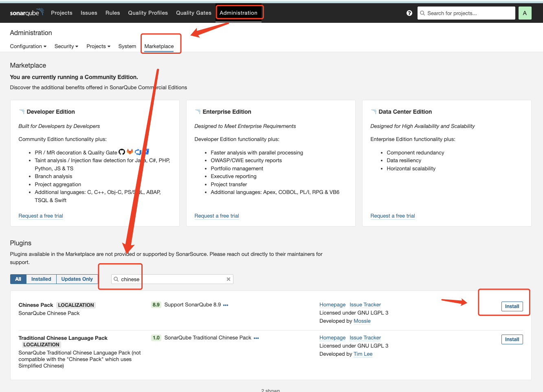Screen dimensions: 543x392
Task: Open Traditional Chinese Pack Homepage link
Action: (x=332, y=337)
